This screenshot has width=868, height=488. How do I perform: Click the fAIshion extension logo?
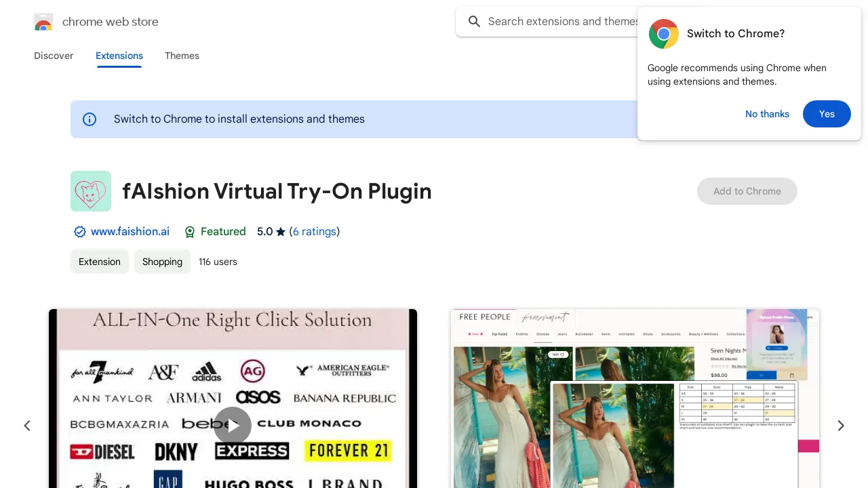[x=91, y=191]
